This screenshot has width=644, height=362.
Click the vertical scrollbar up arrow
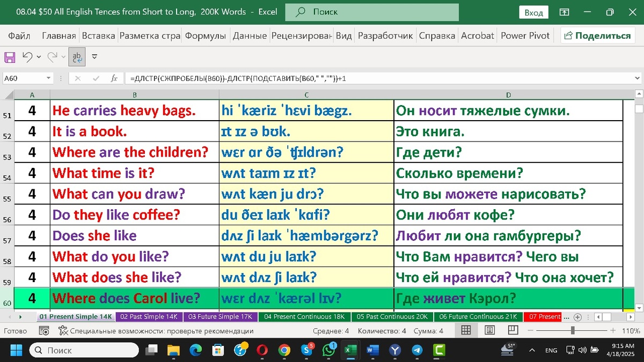[639, 95]
